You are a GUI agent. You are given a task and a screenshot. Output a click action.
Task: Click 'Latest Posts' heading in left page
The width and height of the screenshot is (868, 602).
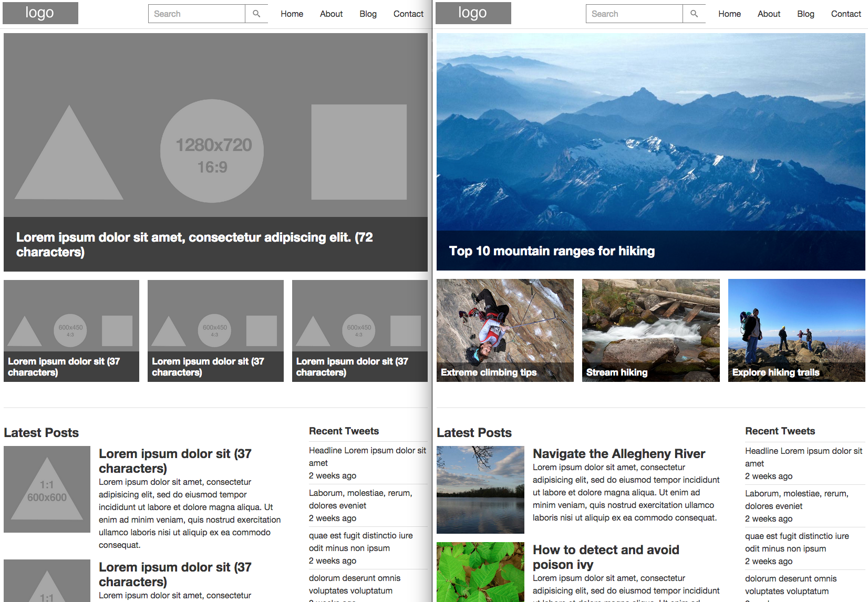41,433
